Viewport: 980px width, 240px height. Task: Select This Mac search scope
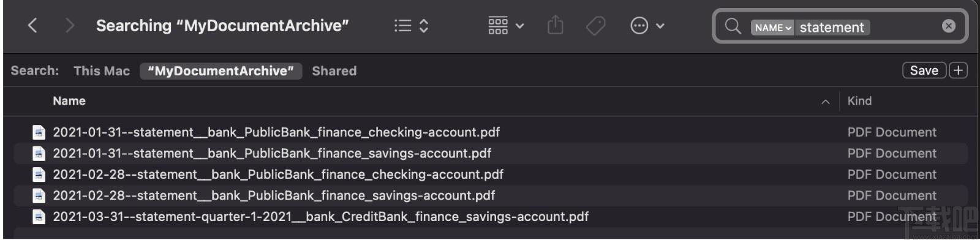[102, 71]
